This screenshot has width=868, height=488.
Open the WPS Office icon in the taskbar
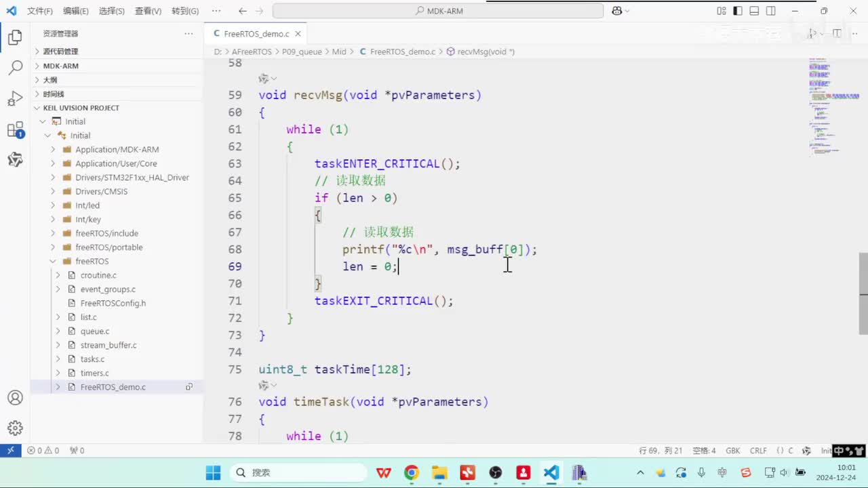pyautogui.click(x=384, y=472)
